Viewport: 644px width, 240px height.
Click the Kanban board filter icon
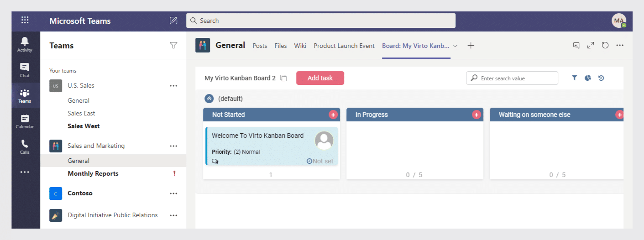point(575,78)
